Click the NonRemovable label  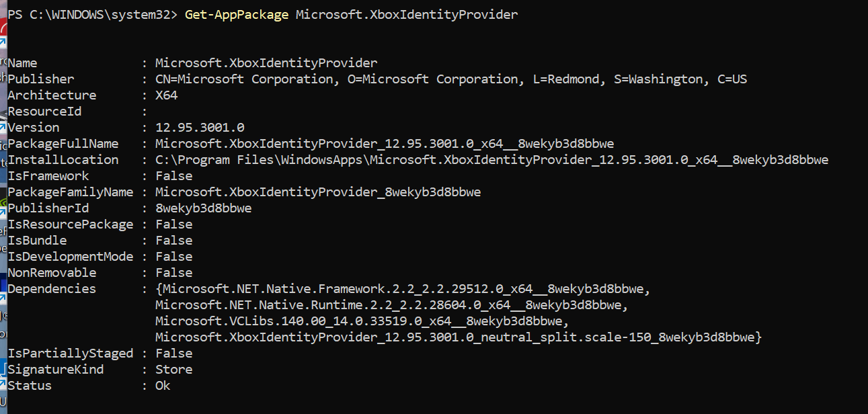[x=52, y=273]
